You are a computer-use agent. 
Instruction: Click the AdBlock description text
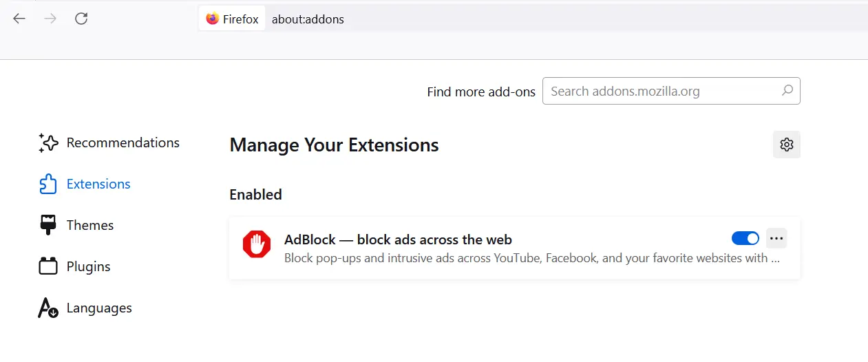click(x=531, y=259)
